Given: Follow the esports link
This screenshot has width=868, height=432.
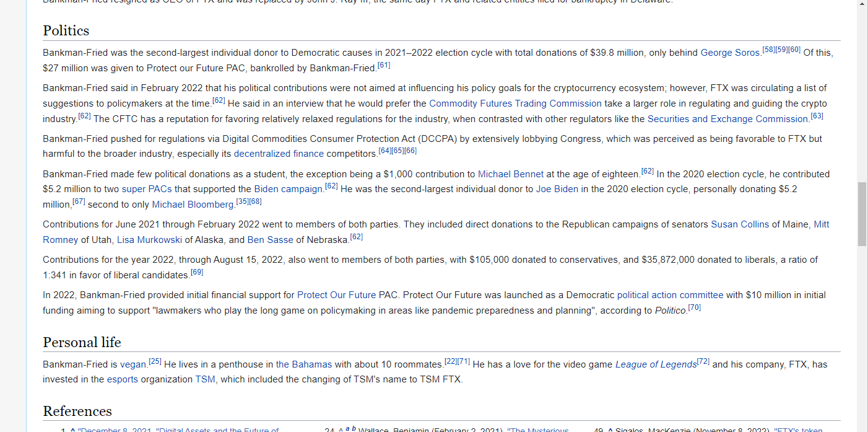Looking at the screenshot, I should [x=123, y=379].
